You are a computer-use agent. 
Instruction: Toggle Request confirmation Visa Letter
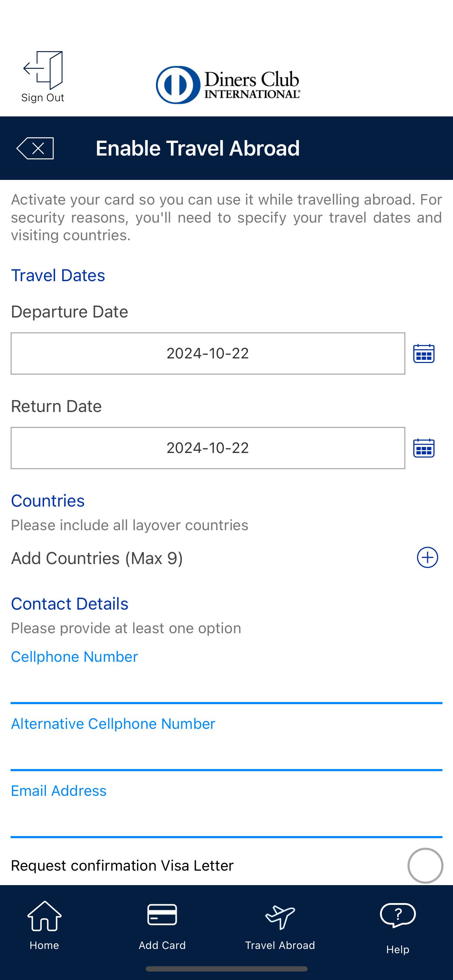pyautogui.click(x=425, y=865)
